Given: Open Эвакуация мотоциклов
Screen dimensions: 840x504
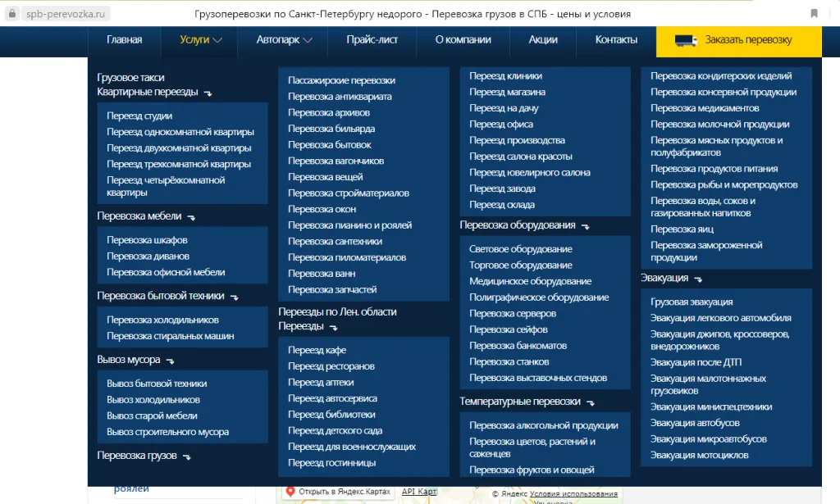Looking at the screenshot, I should tap(699, 455).
